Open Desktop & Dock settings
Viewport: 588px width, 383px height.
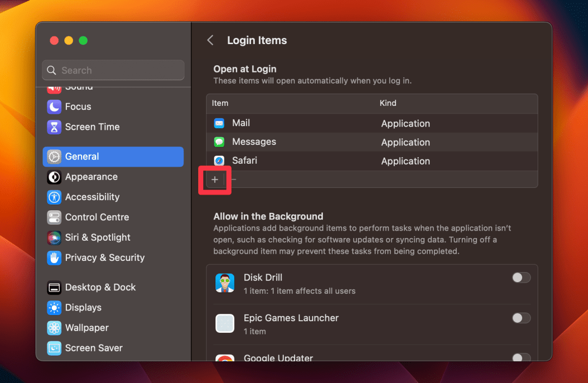click(54, 287)
